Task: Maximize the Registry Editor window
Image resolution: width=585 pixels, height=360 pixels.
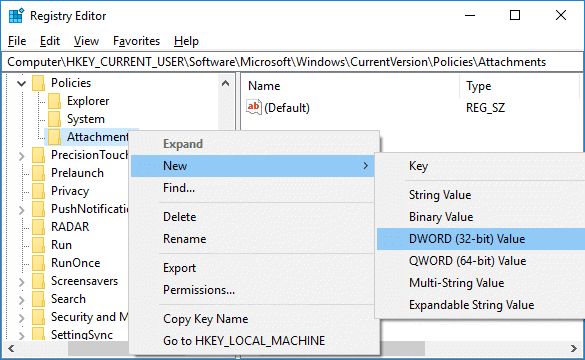Action: click(x=515, y=15)
